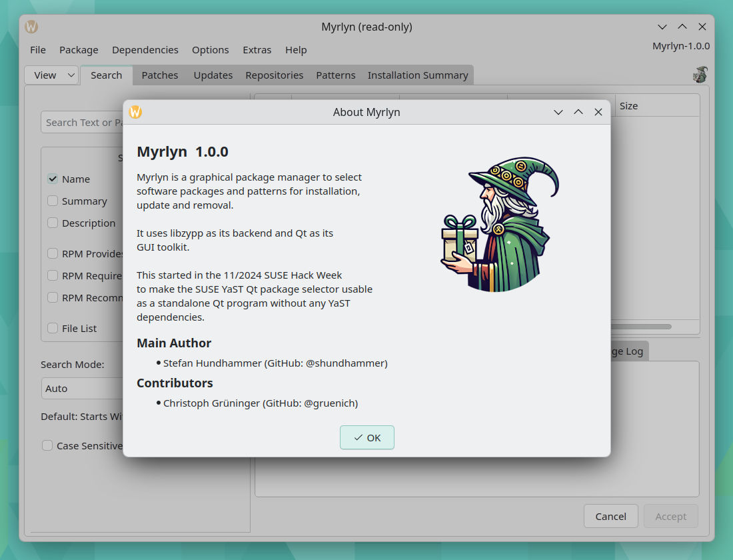Toggle the RPM Requires checkbox
This screenshot has height=560, width=733.
tap(51, 275)
